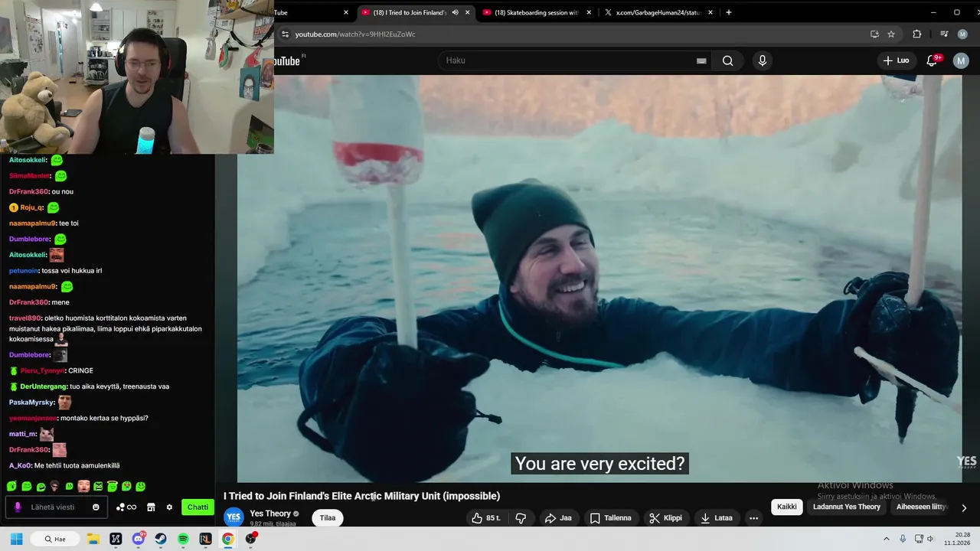The image size is (980, 551).
Task: Open the on-screen keyboard in the search box
Action: (x=701, y=60)
